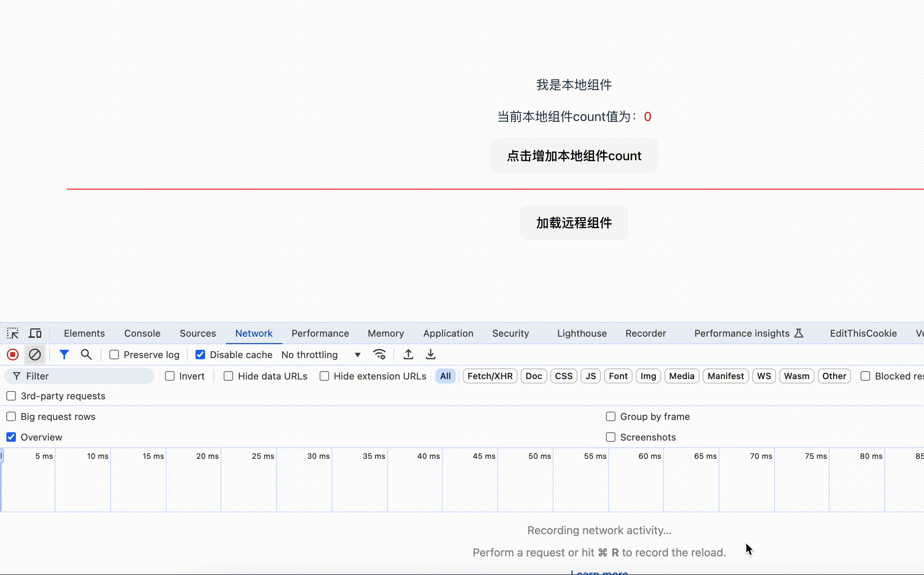Enable Screenshots capture
Image resolution: width=924 pixels, height=575 pixels.
point(610,437)
